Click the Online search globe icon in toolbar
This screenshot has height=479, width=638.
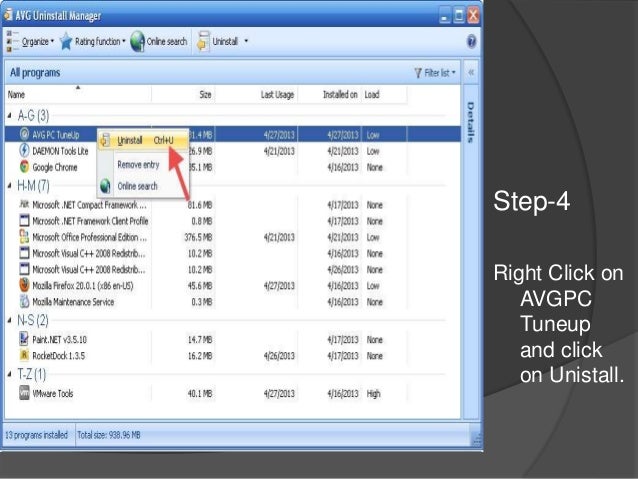pyautogui.click(x=138, y=42)
